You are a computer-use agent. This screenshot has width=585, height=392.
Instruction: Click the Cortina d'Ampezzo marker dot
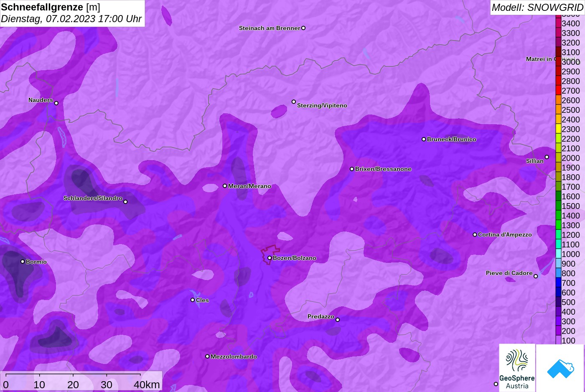475,234
